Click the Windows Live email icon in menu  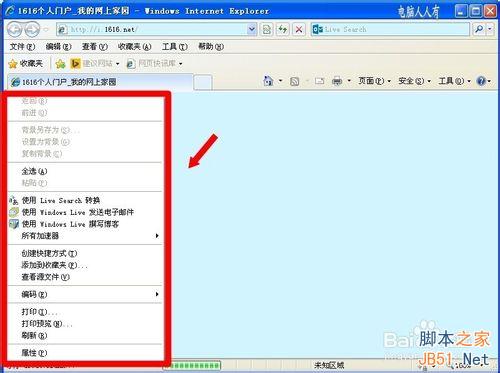pos(14,212)
